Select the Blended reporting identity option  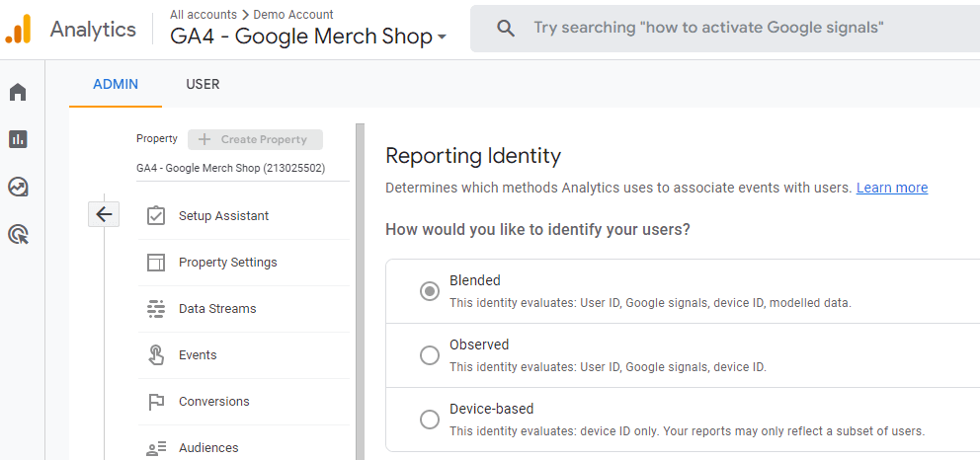(430, 291)
